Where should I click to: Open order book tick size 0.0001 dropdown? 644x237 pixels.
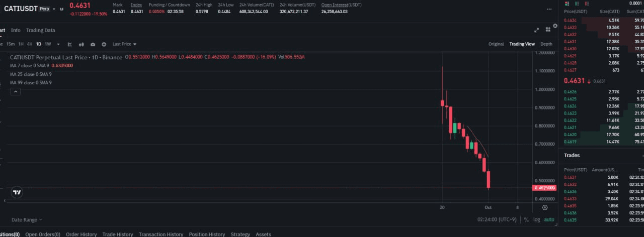(635, 4)
